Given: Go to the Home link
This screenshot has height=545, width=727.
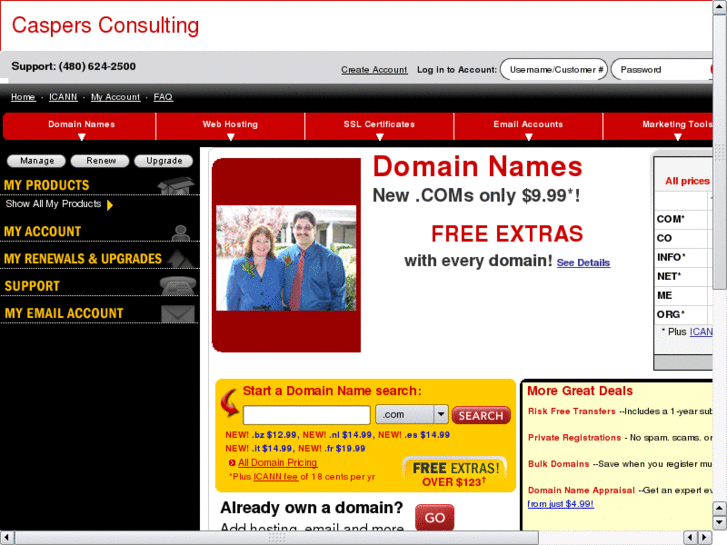Looking at the screenshot, I should click(x=23, y=97).
